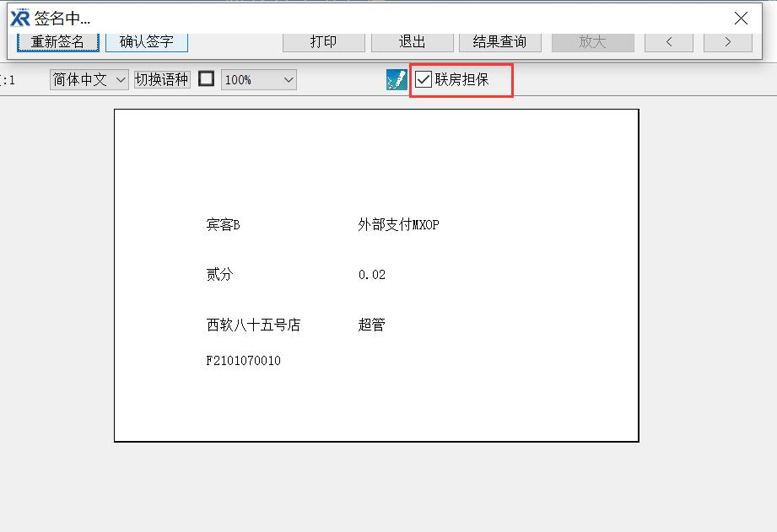Screen dimensions: 777x532
Task: Print the document via 打印
Action: pyautogui.click(x=324, y=42)
